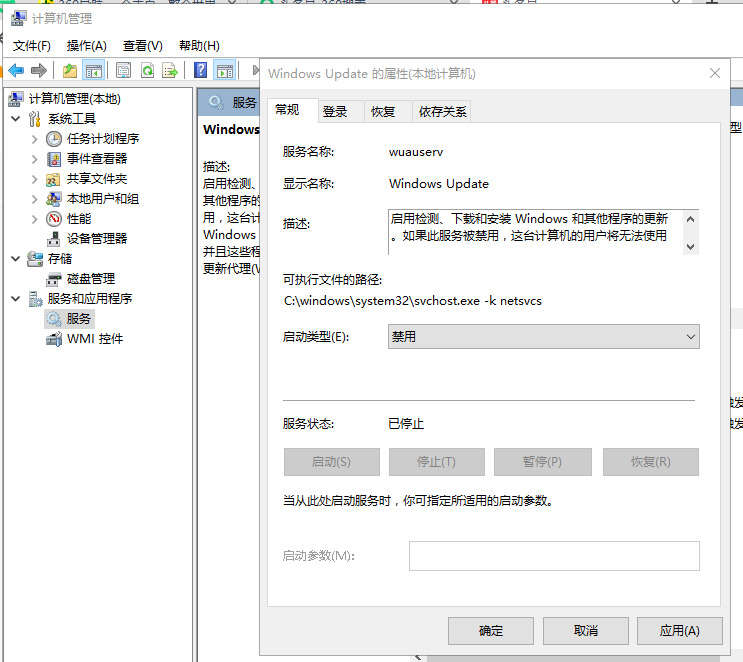
Task: Click the service name wuauserv text
Action: [x=416, y=152]
